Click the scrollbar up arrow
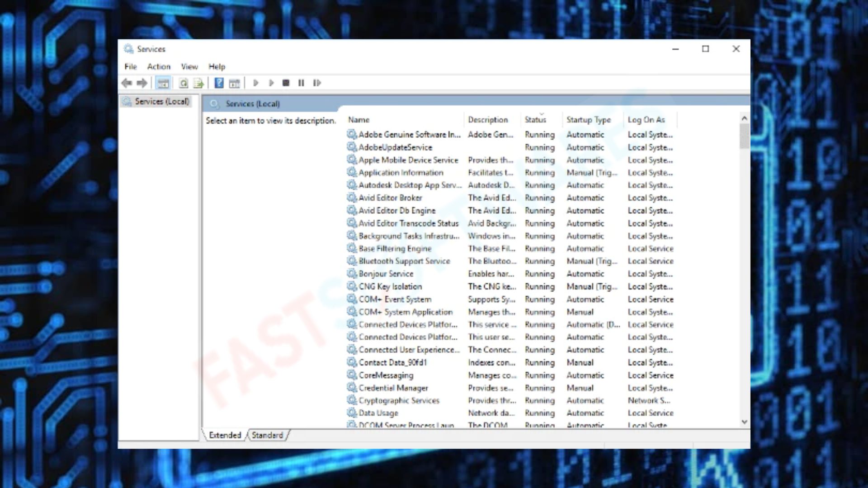This screenshot has width=868, height=488. pos(744,118)
